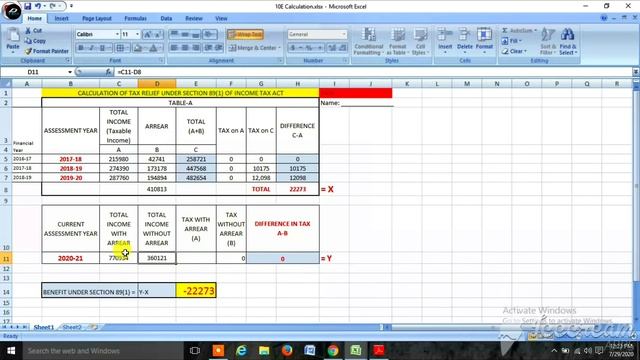Switch to the Insert tab
This screenshot has height=360, width=640.
[x=62, y=18]
